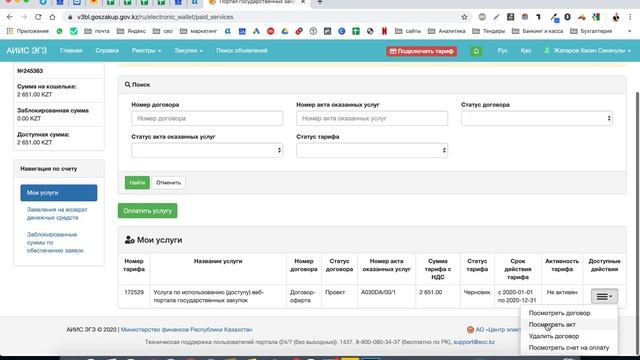Open the Тендеры bookmarks folder
Screen dimensions: 640x360
coord(489,31)
